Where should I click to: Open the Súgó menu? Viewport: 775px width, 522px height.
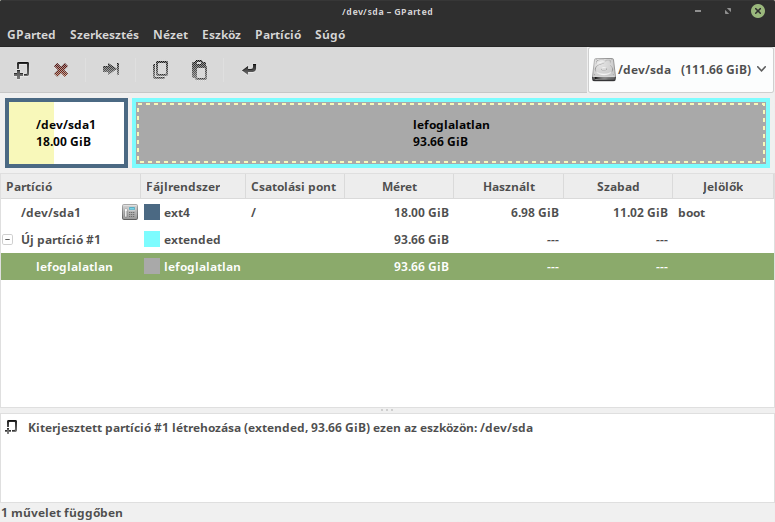(x=330, y=35)
